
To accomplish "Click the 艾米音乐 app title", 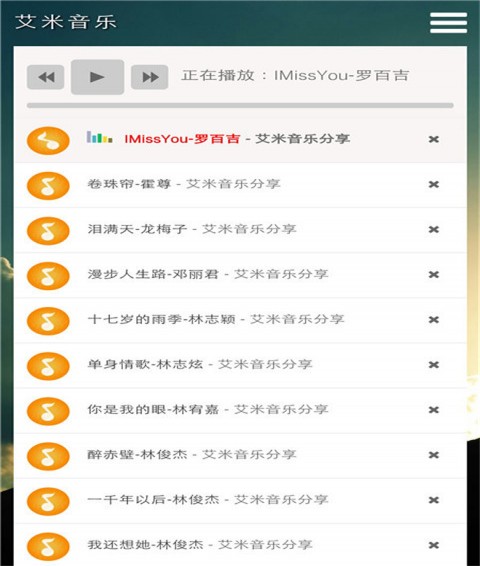I will point(66,22).
